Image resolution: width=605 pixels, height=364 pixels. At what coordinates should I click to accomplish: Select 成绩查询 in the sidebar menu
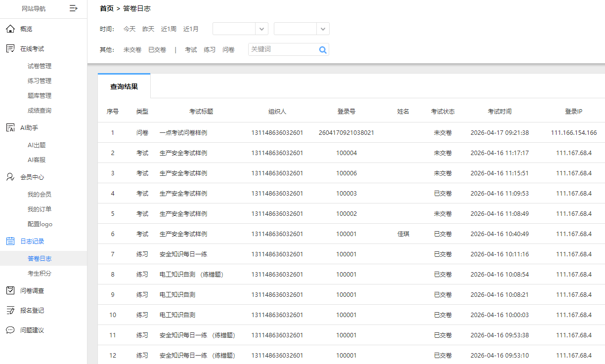coord(39,110)
